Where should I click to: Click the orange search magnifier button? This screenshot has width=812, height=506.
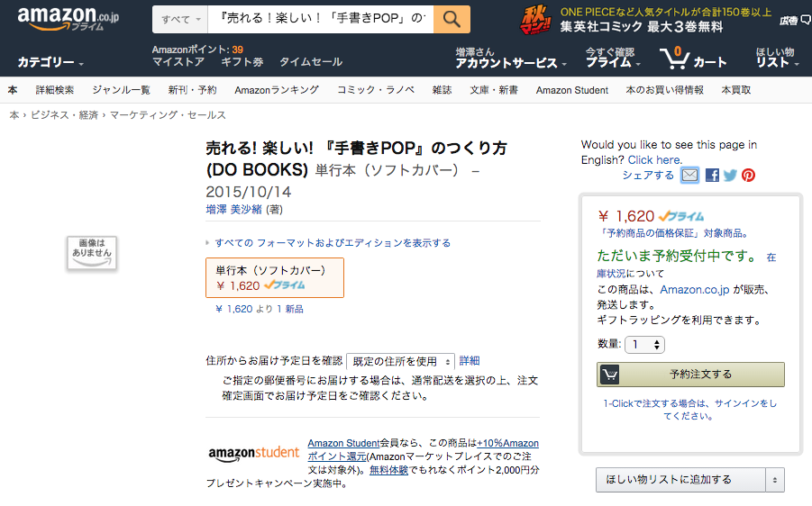pos(452,20)
